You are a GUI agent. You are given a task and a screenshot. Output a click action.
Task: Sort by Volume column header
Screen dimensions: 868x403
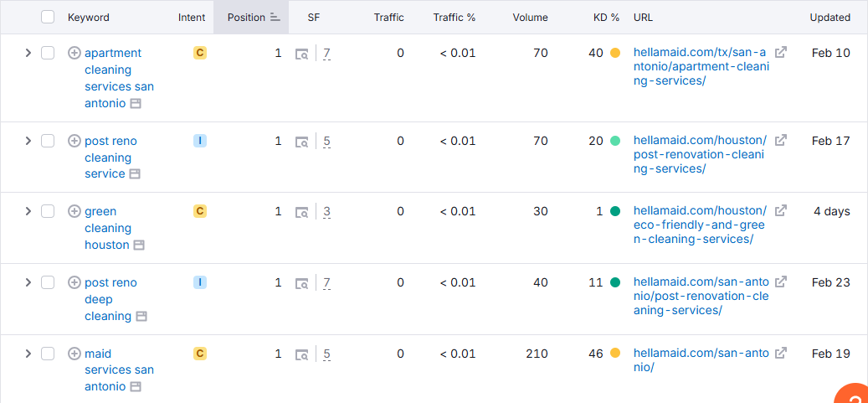(x=531, y=18)
